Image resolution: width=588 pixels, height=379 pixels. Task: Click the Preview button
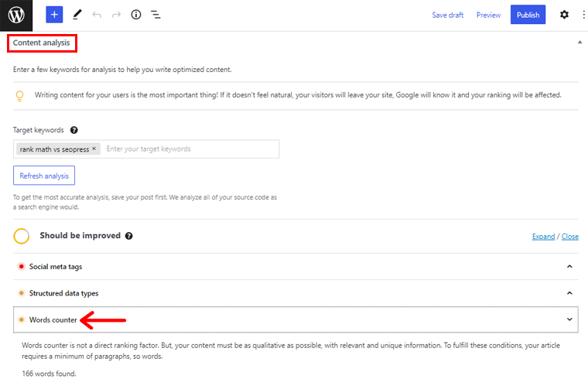489,15
